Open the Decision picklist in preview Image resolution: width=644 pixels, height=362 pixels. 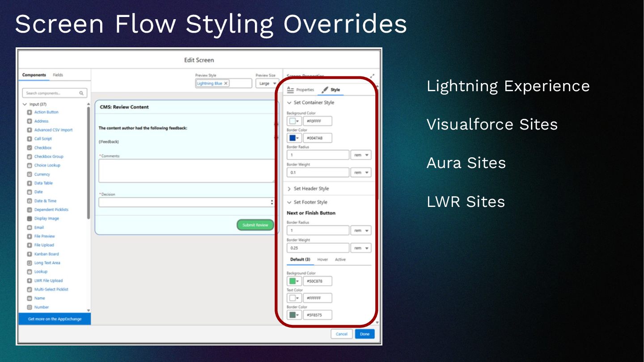[186, 202]
